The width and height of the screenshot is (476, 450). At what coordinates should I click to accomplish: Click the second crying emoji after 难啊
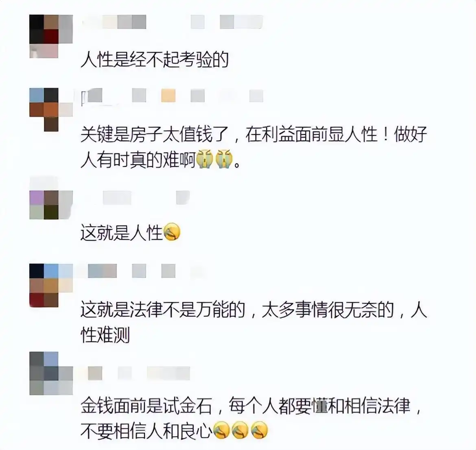pos(224,159)
